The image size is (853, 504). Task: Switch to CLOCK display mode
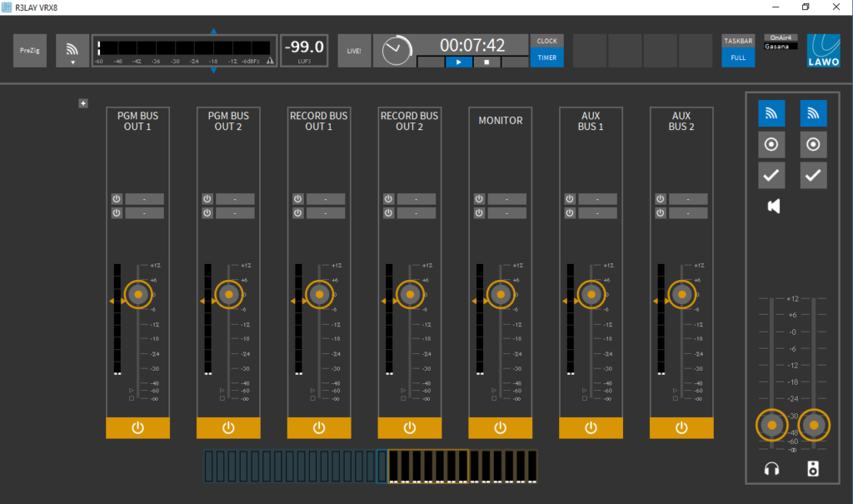[x=546, y=42]
